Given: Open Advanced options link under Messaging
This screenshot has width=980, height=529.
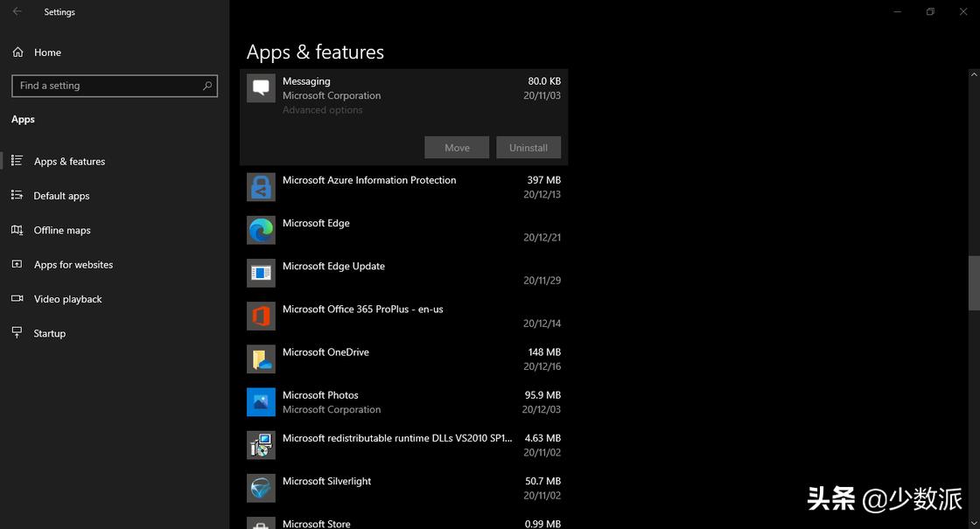Looking at the screenshot, I should point(323,110).
